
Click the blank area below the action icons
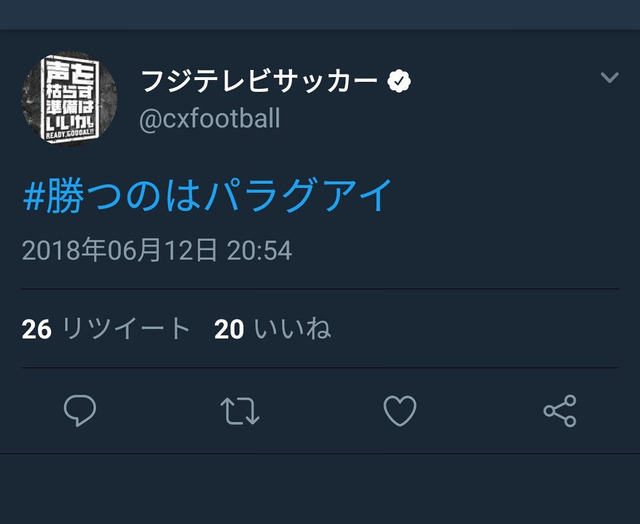320,488
